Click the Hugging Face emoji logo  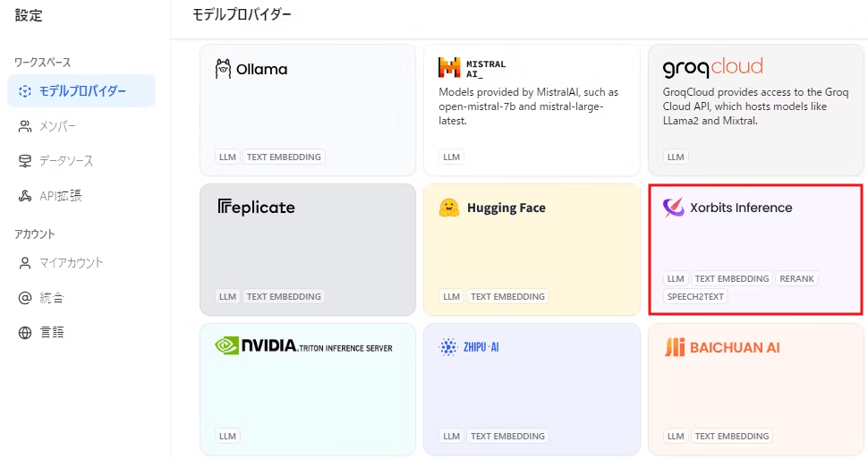(x=449, y=208)
